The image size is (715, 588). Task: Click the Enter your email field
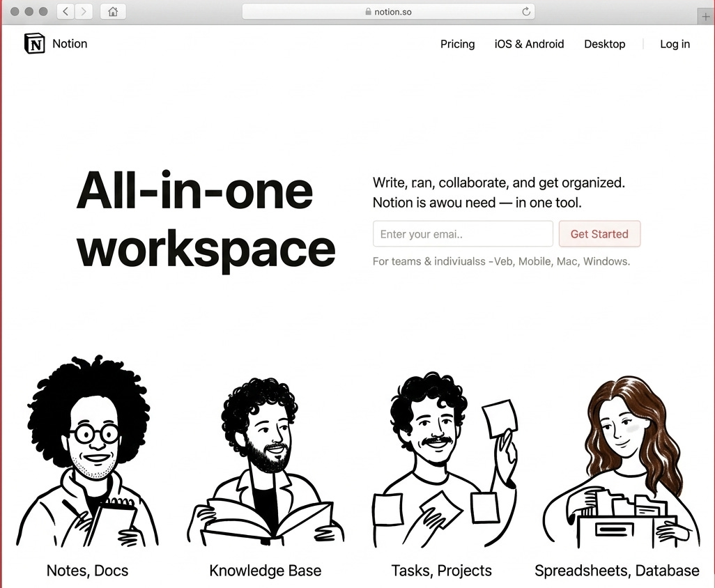(463, 234)
